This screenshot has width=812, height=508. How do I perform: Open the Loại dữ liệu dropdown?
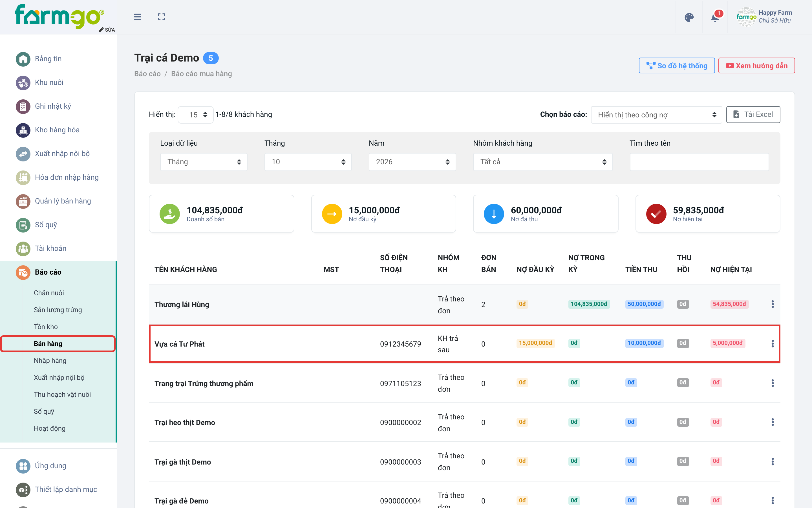(204, 162)
